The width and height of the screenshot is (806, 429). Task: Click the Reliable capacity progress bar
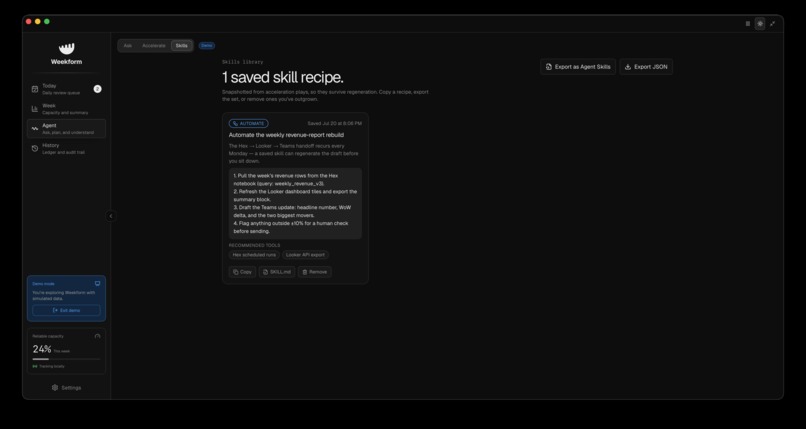66,359
